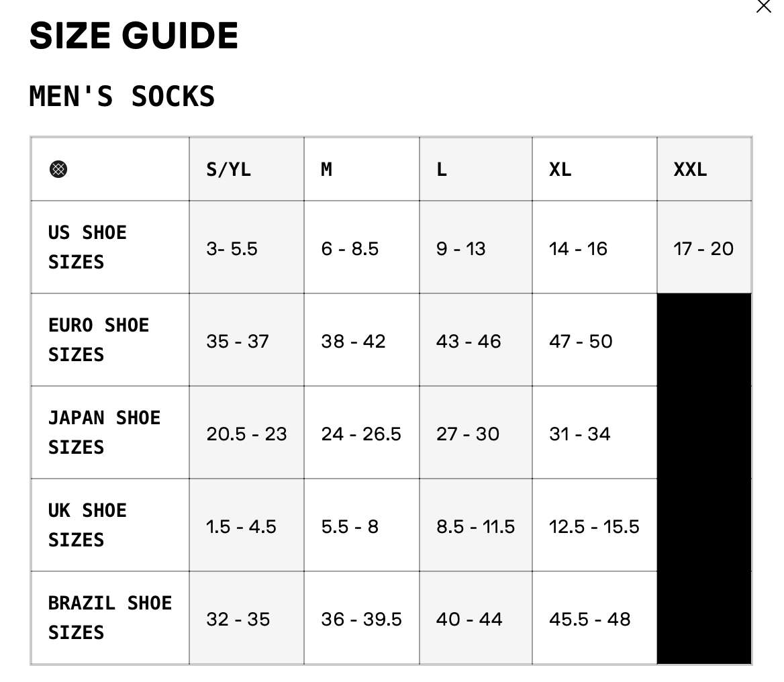The width and height of the screenshot is (784, 682).
Task: Click the Men's Socks subheading
Action: coord(122,97)
